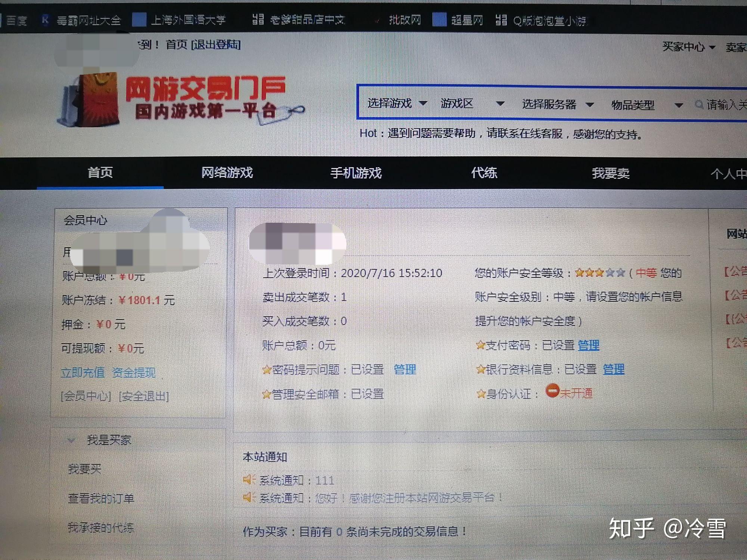Image resolution: width=747 pixels, height=560 pixels.
Task: Click 管理 next to 密码提示问题
Action: click(x=405, y=369)
